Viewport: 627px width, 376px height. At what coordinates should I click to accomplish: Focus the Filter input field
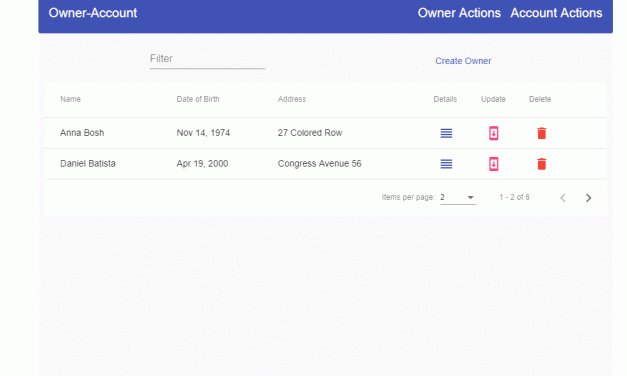pos(207,59)
